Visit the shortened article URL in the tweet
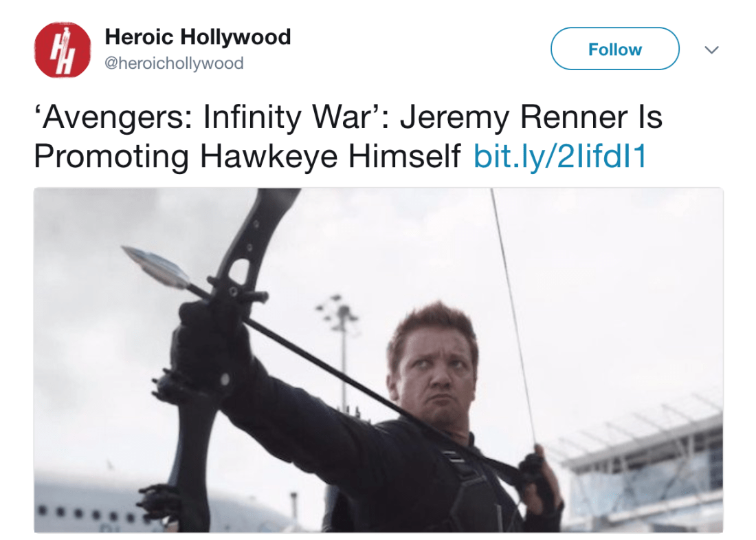The image size is (756, 540). click(560, 157)
